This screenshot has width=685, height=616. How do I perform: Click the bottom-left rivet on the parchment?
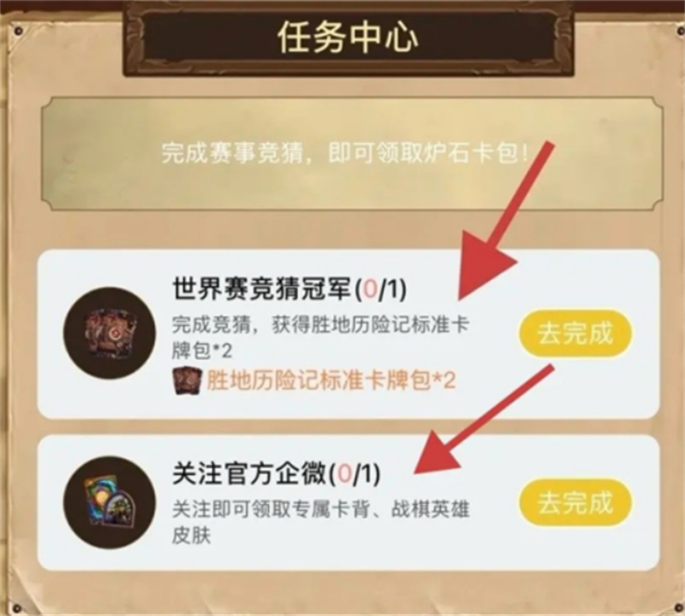pyautogui.click(x=16, y=607)
